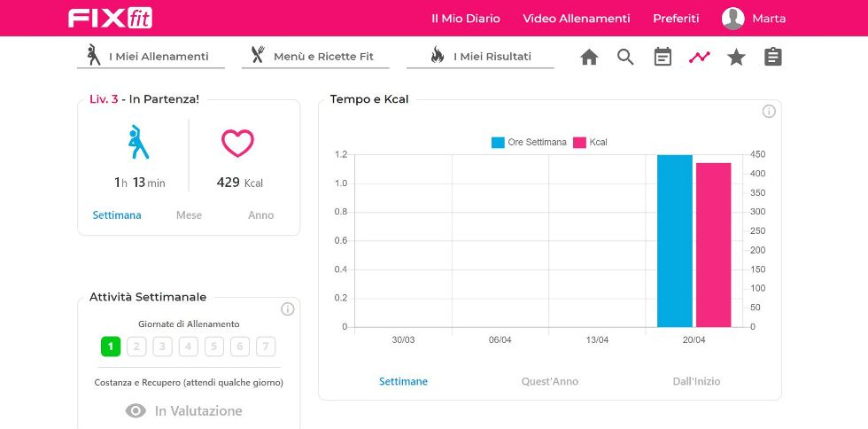Viewport: 868px width, 429px height.
Task: Open favorites star icon
Action: (x=736, y=58)
